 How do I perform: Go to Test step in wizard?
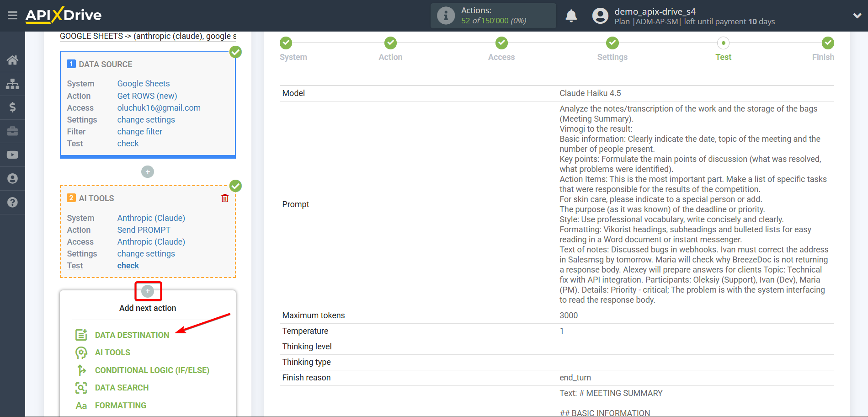(x=723, y=43)
